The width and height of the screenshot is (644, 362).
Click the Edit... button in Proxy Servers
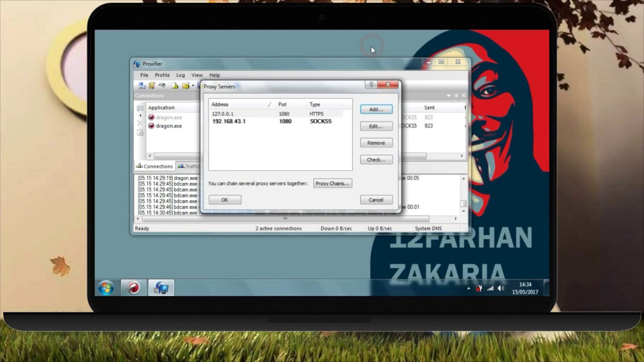376,126
